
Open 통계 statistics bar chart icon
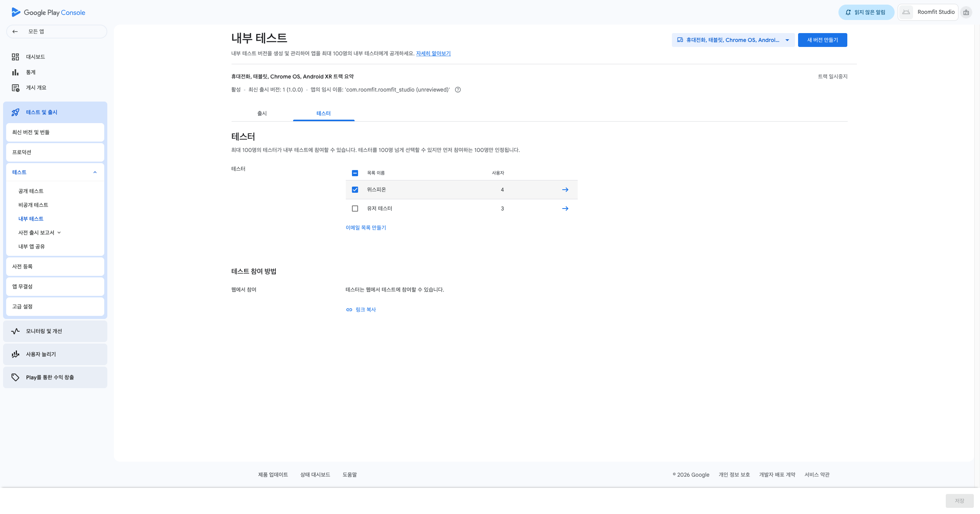pyautogui.click(x=15, y=72)
